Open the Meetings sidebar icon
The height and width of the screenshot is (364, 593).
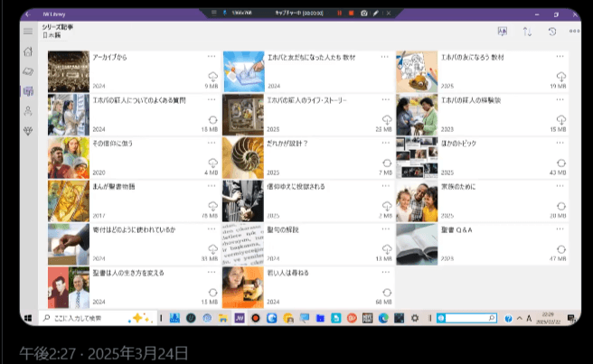click(x=28, y=111)
